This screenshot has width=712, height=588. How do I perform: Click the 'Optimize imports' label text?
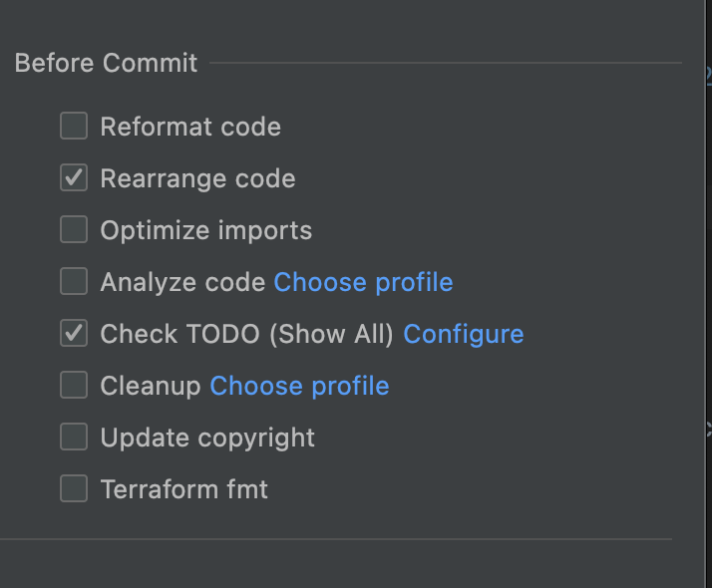(x=205, y=230)
